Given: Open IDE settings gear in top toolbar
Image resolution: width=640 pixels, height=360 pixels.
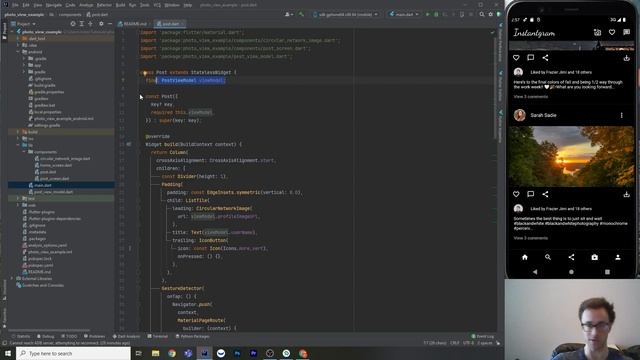Looking at the screenshot, I should pyautogui.click(x=491, y=14).
